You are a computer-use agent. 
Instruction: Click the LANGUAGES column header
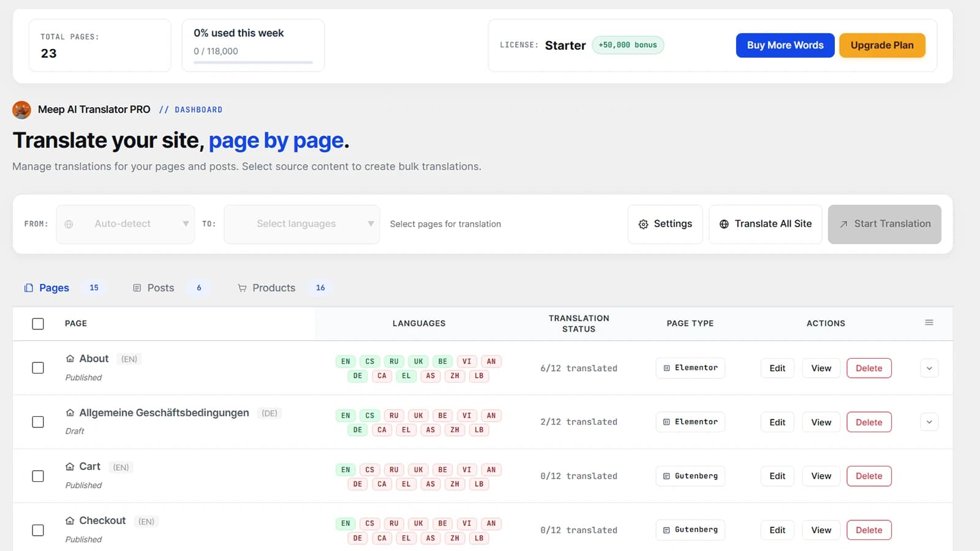[419, 323]
